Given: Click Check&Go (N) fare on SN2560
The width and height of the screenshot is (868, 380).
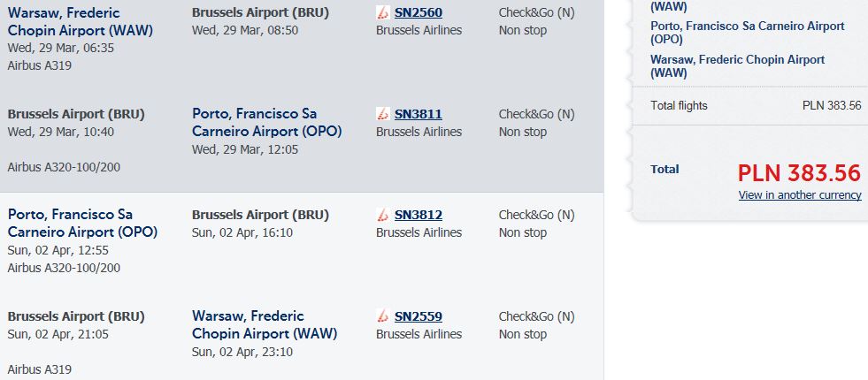Looking at the screenshot, I should [536, 12].
